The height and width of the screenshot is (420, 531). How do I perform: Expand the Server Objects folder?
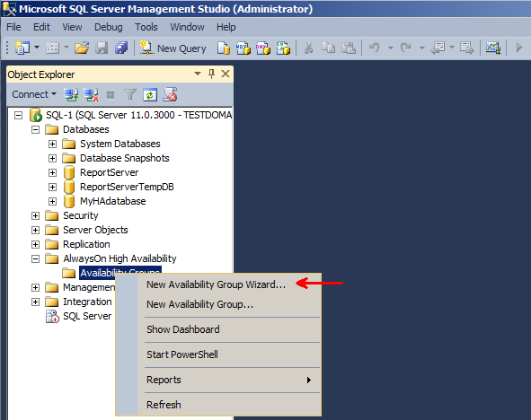pos(35,231)
